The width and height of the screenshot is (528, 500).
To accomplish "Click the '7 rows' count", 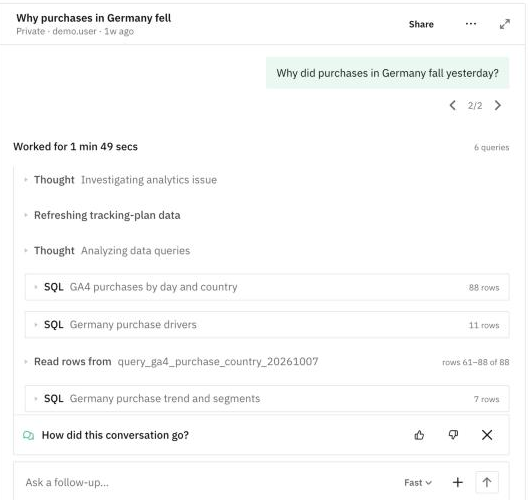I will [486, 399].
